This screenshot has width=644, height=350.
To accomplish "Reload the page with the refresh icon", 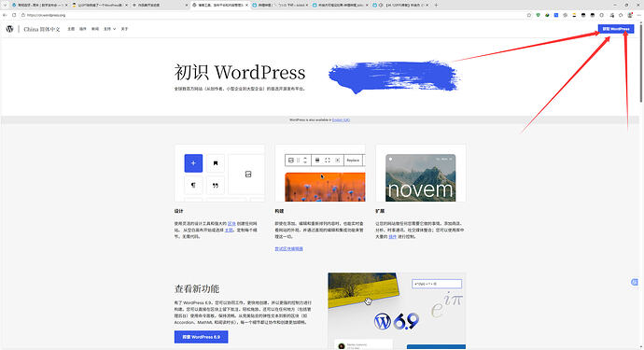I will (14, 15).
